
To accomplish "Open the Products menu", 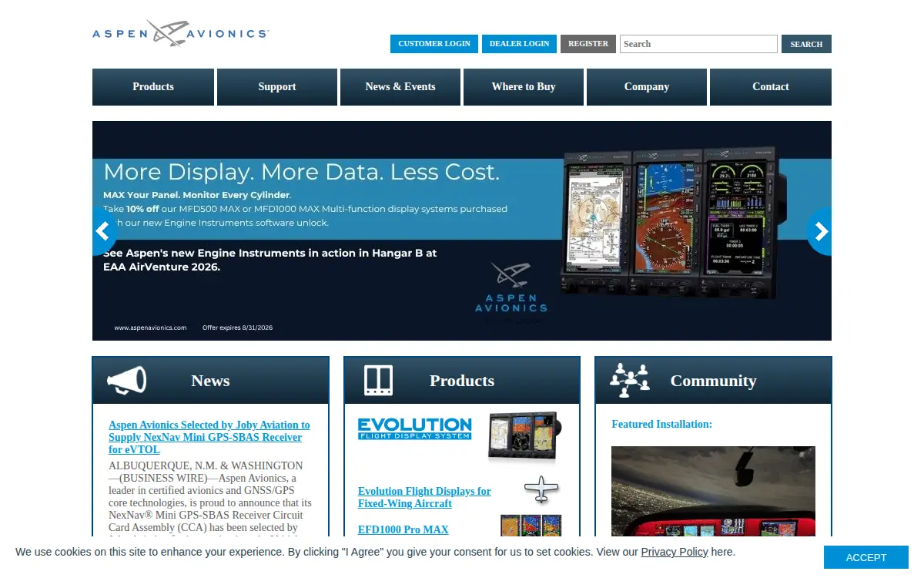I will (153, 87).
